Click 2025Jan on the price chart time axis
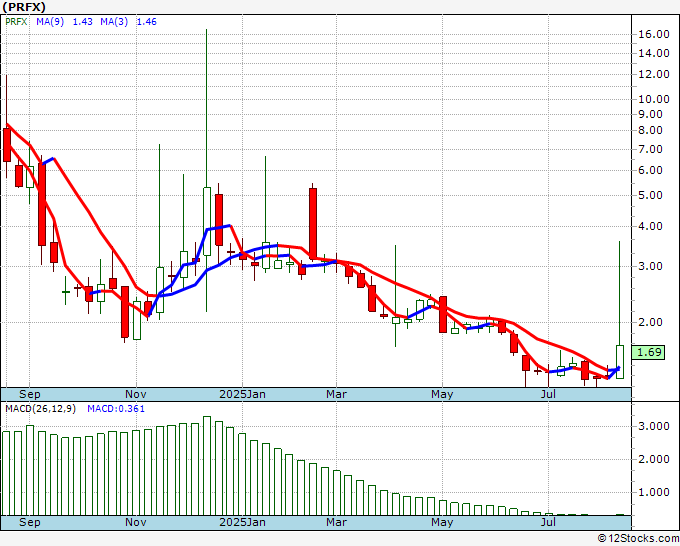 pos(242,395)
